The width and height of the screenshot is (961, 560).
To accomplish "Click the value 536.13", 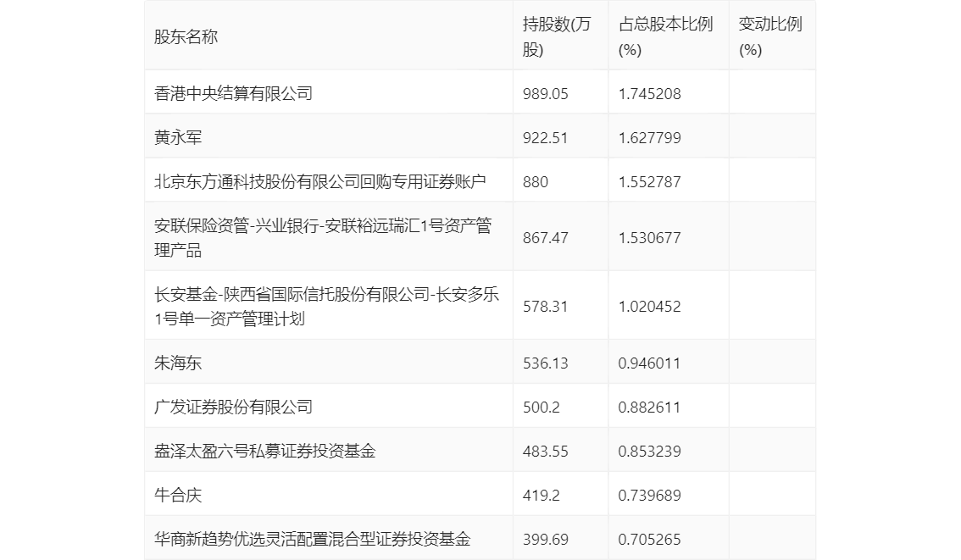I will point(546,363).
